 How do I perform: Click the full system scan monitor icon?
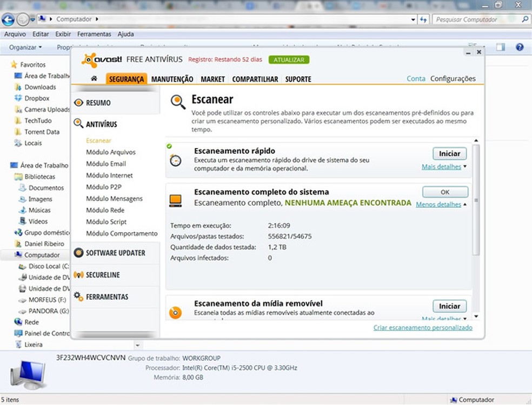tap(175, 201)
